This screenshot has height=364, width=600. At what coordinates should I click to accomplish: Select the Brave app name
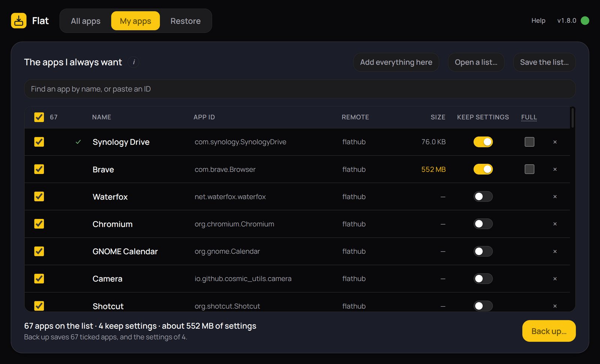[103, 169]
